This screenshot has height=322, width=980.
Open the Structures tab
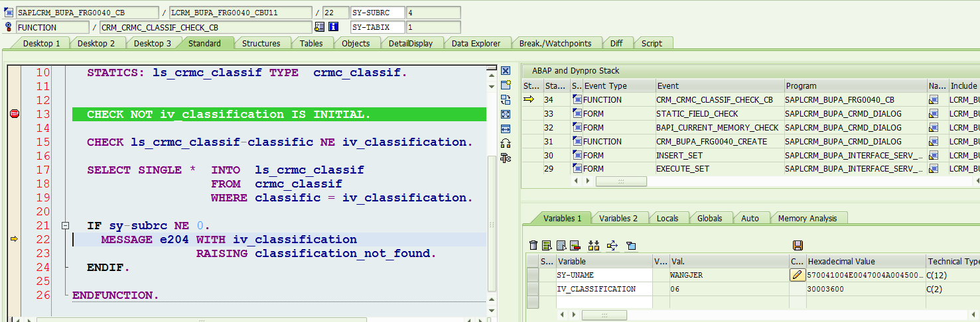click(261, 43)
